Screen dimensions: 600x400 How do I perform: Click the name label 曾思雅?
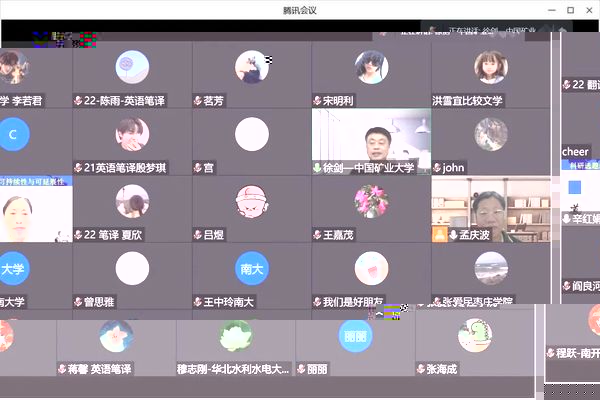(99, 302)
